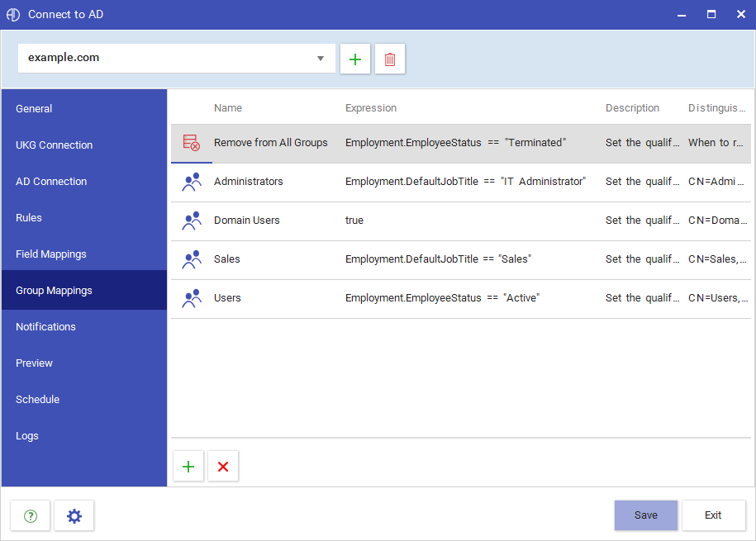Image resolution: width=756 pixels, height=541 pixels.
Task: Click the Remove from All Groups row icon
Action: point(192,143)
